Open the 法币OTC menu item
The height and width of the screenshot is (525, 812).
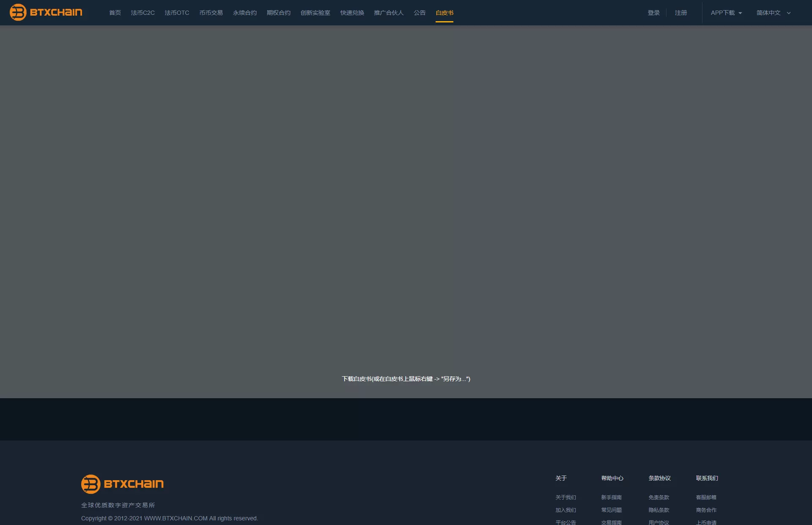coord(177,13)
